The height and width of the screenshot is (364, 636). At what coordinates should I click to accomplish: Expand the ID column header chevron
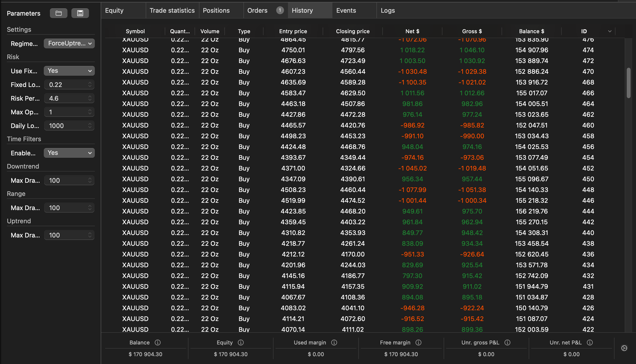coord(610,31)
